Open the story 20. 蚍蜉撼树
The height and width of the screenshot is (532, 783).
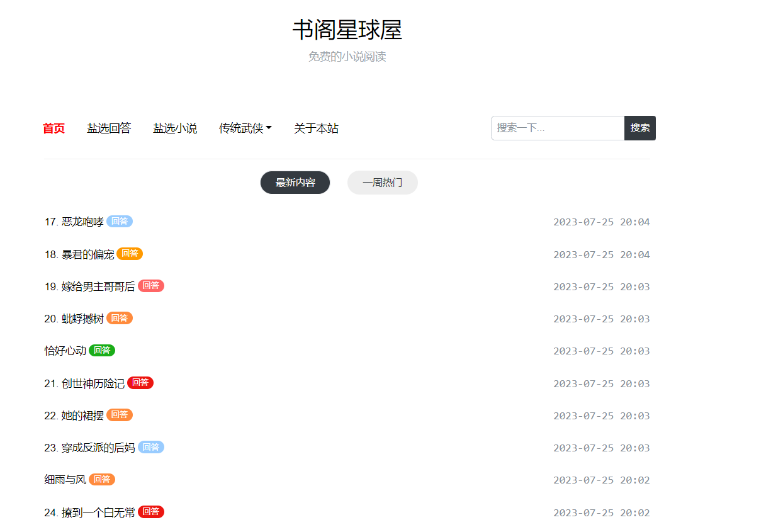coord(74,319)
